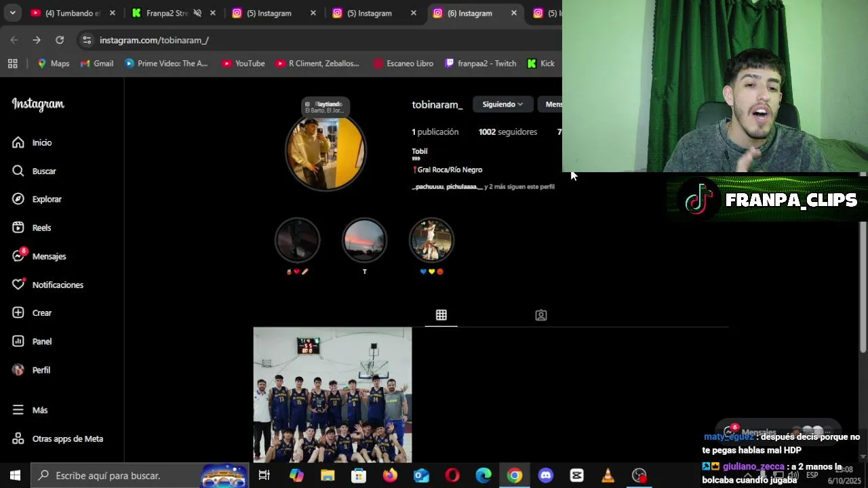868x488 pixels.
Task: Click Crear plus icon in sidebar
Action: click(x=18, y=312)
